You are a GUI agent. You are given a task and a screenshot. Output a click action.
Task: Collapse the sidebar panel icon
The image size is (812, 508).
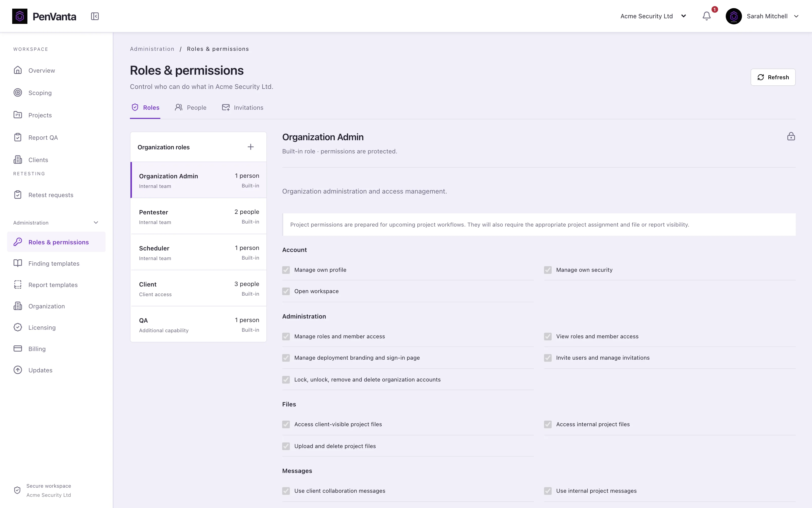[95, 16]
